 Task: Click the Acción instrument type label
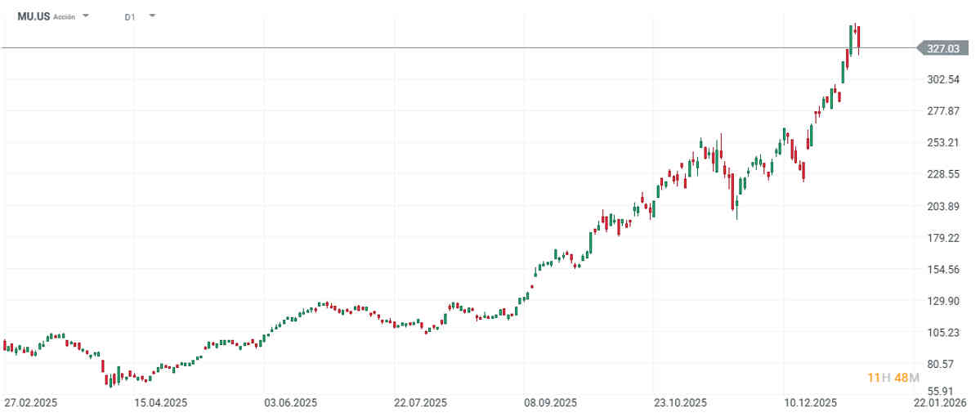click(x=65, y=16)
